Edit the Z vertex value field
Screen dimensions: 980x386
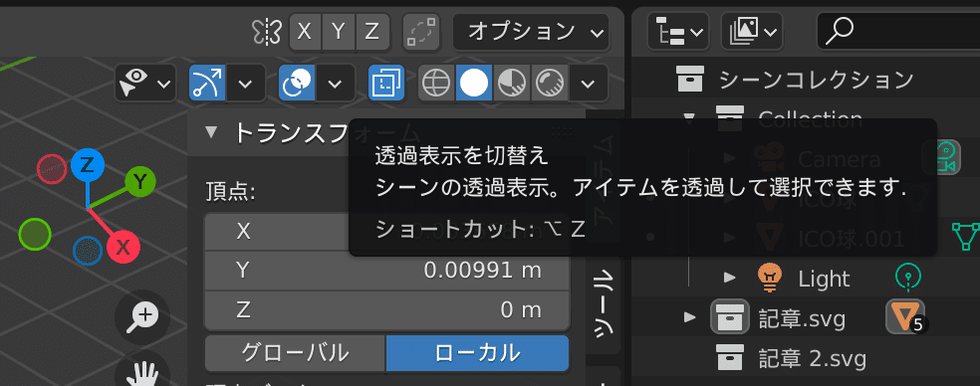pyautogui.click(x=386, y=309)
